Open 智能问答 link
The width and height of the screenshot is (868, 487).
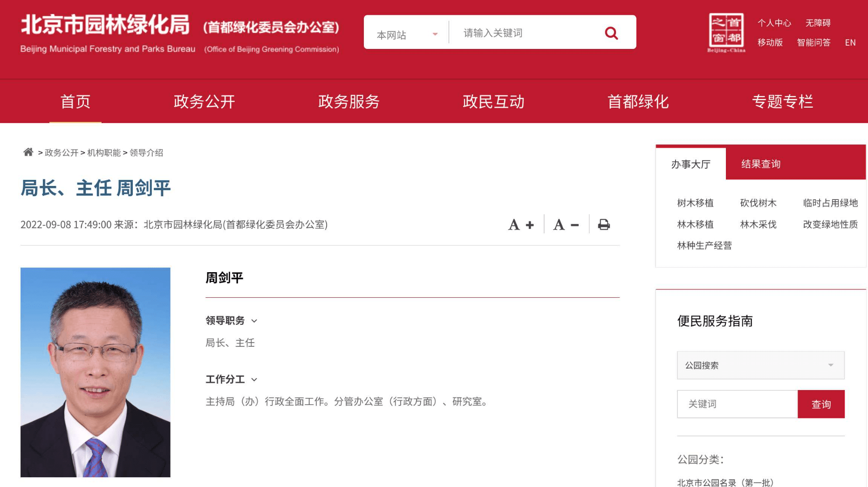(814, 42)
